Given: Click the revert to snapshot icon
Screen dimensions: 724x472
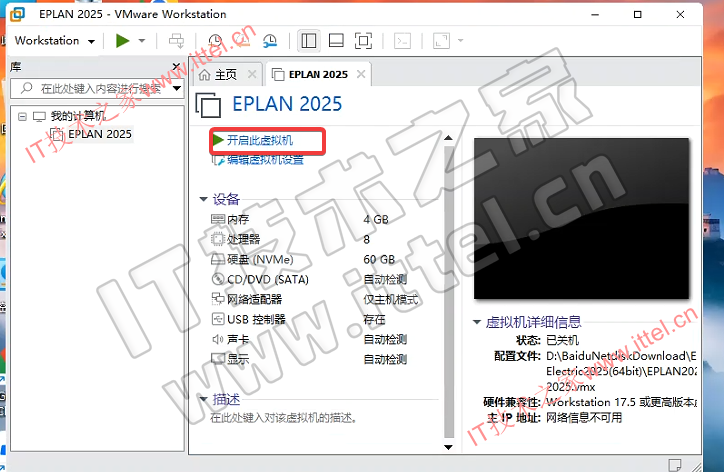Looking at the screenshot, I should coord(242,41).
